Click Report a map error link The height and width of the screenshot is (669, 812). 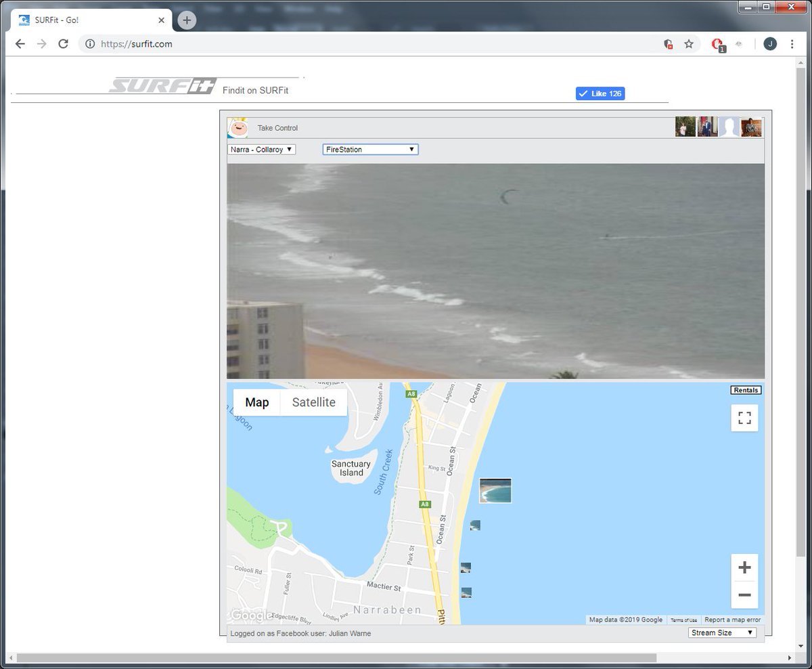(x=733, y=620)
